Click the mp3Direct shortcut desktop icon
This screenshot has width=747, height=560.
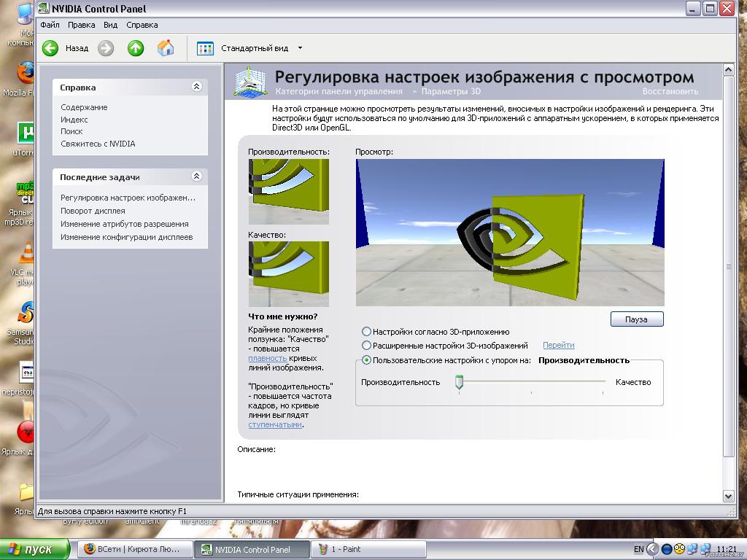26,192
